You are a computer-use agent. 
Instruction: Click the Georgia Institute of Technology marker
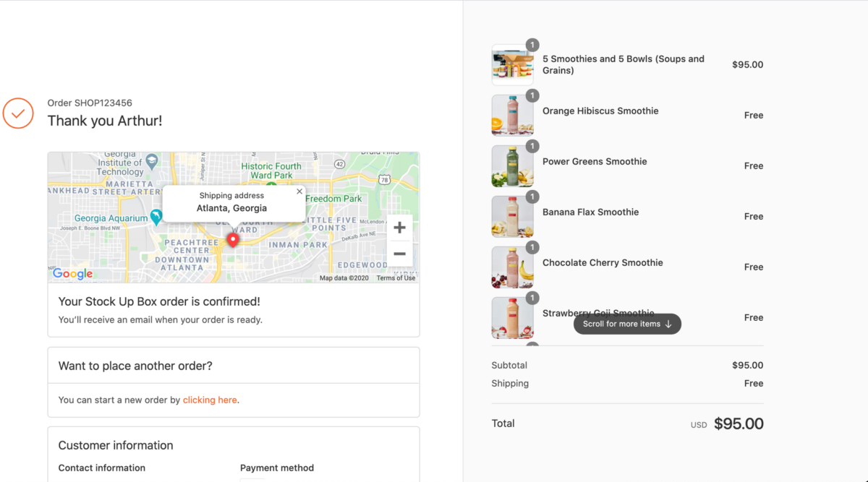152,160
